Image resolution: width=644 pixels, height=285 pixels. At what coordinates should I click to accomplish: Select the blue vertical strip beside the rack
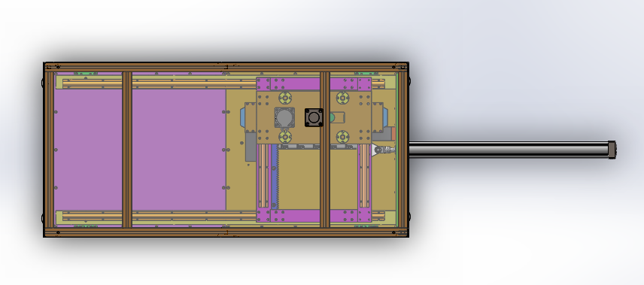[275, 177]
